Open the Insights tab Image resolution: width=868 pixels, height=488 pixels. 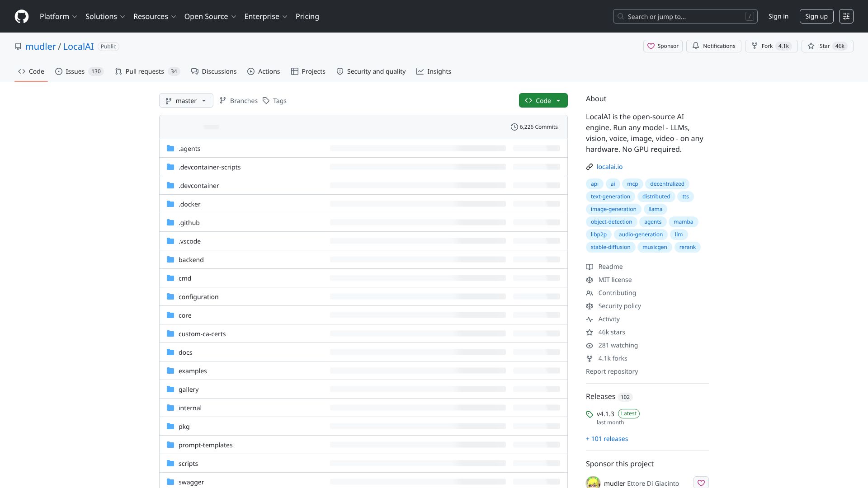click(x=434, y=71)
